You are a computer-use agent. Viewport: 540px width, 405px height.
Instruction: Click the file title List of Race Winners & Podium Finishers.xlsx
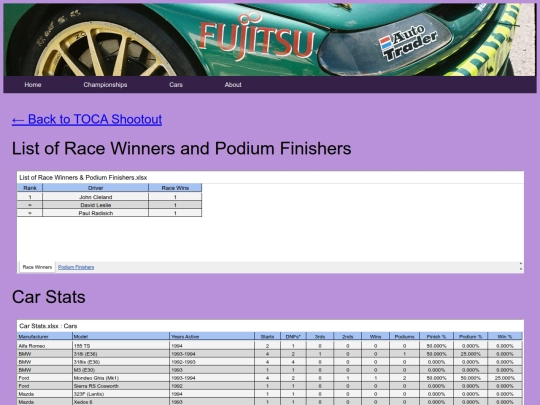click(83, 178)
